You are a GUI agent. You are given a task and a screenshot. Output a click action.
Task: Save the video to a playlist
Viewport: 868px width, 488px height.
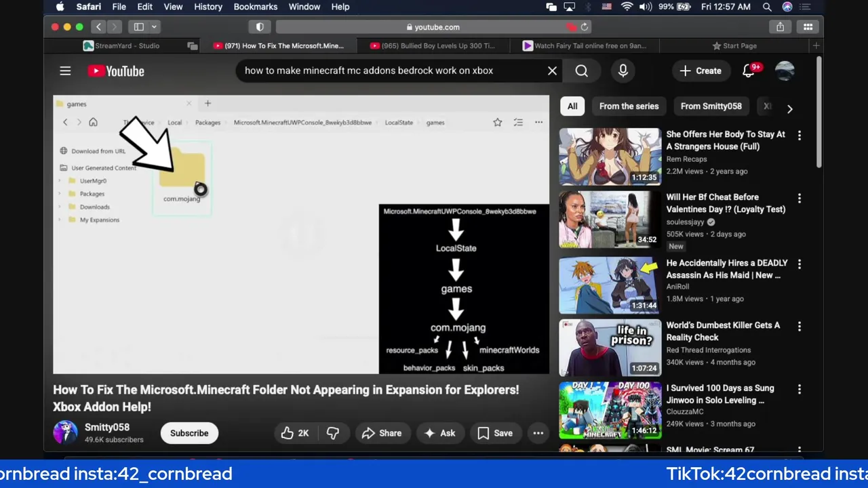click(495, 433)
